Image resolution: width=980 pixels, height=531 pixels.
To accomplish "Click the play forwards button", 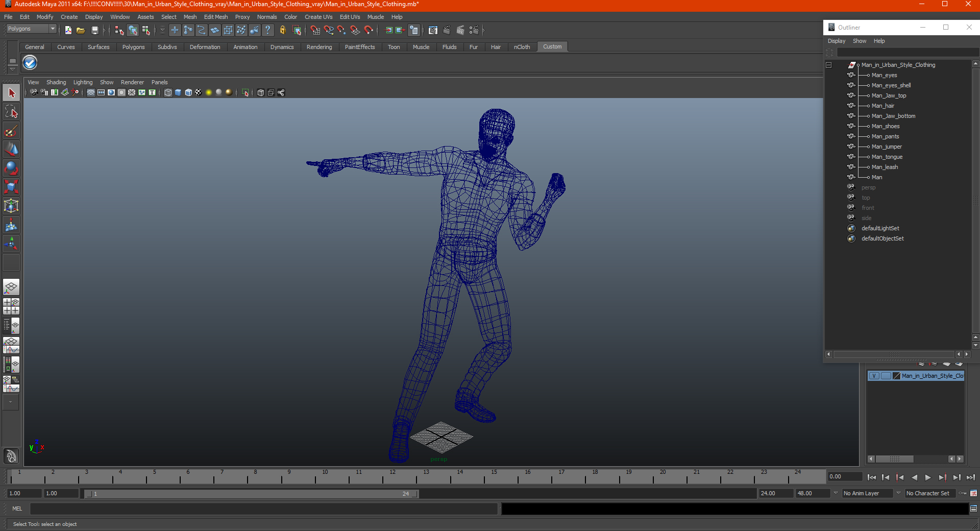I will coord(928,477).
